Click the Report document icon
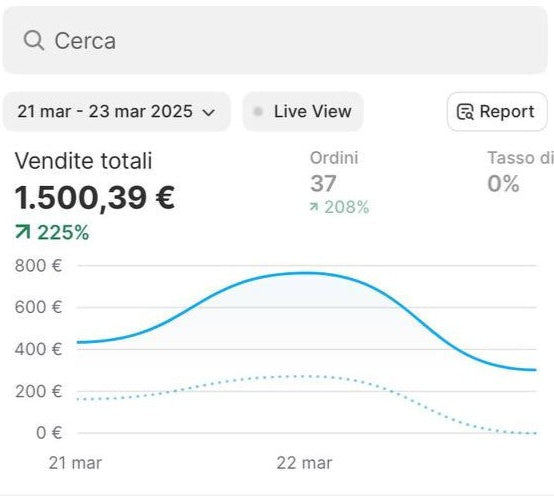The height and width of the screenshot is (496, 554). coord(465,112)
